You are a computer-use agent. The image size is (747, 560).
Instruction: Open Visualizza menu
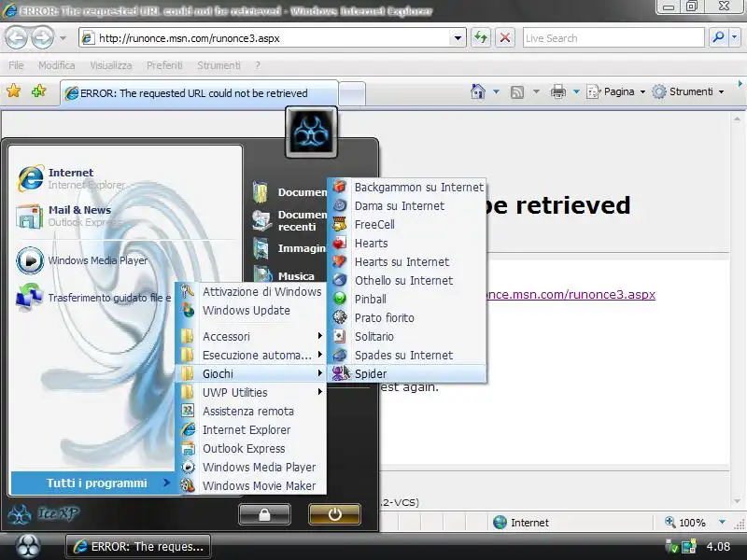pos(111,65)
